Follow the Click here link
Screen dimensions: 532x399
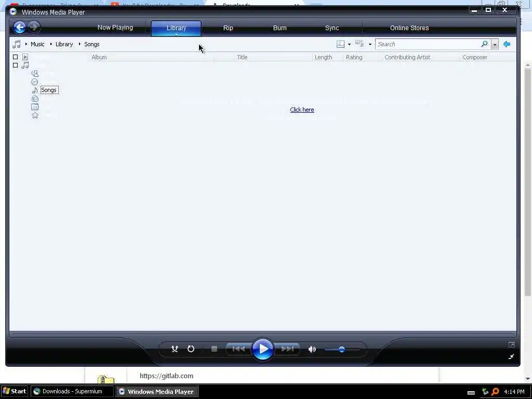[x=302, y=110]
